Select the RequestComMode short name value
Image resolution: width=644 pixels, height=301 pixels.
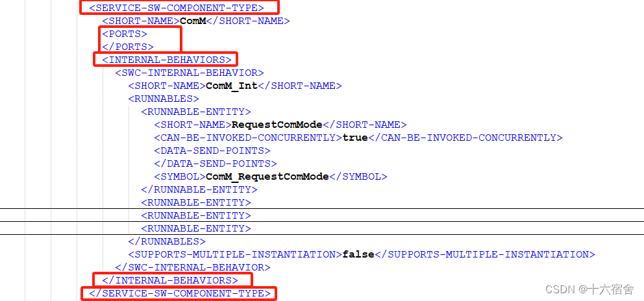coord(277,125)
